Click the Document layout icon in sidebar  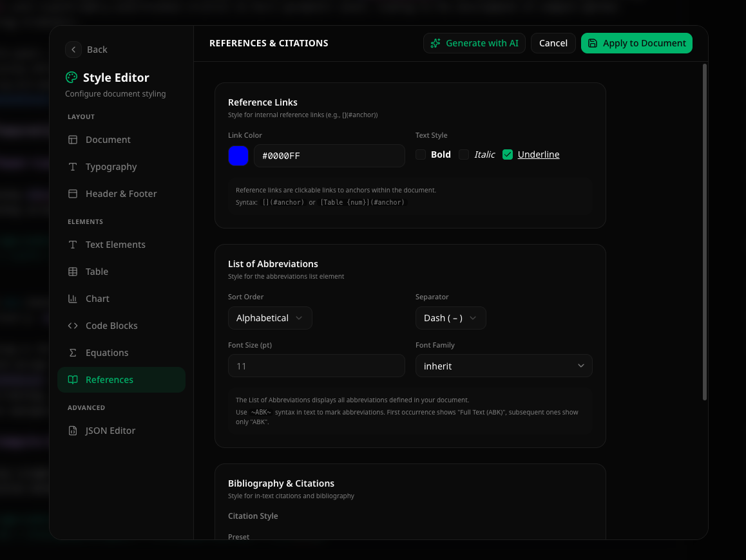coord(73,140)
